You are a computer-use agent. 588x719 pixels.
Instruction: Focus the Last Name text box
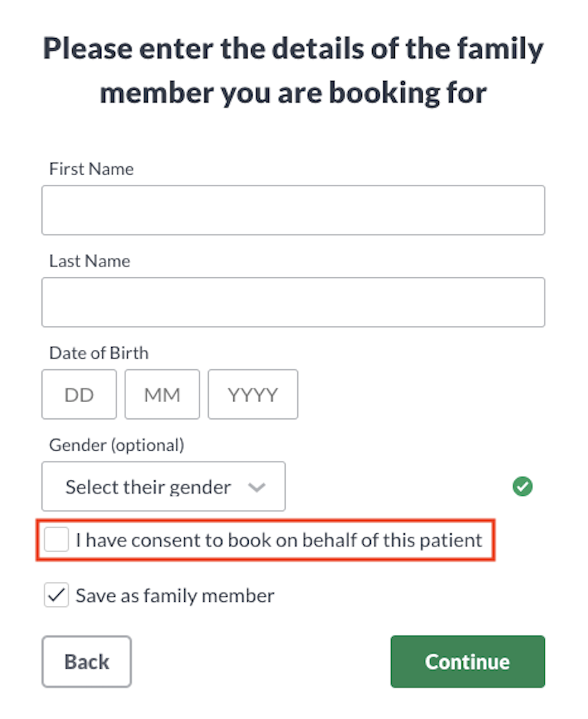click(293, 302)
